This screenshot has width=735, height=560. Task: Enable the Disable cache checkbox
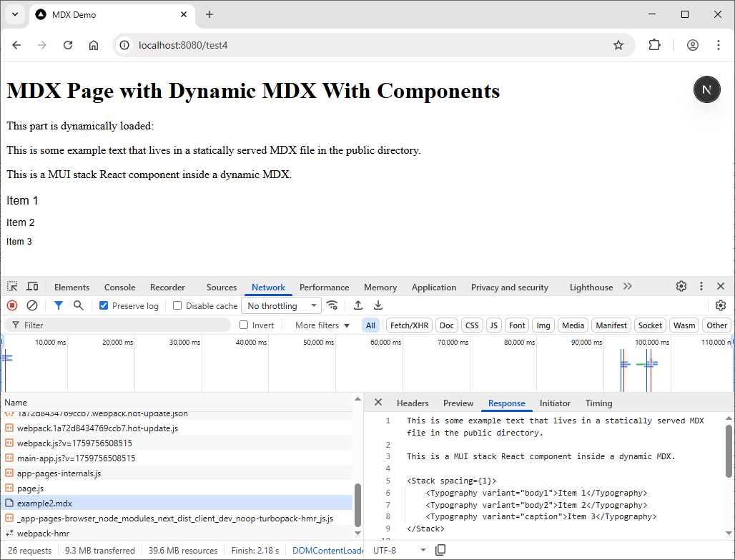(177, 306)
